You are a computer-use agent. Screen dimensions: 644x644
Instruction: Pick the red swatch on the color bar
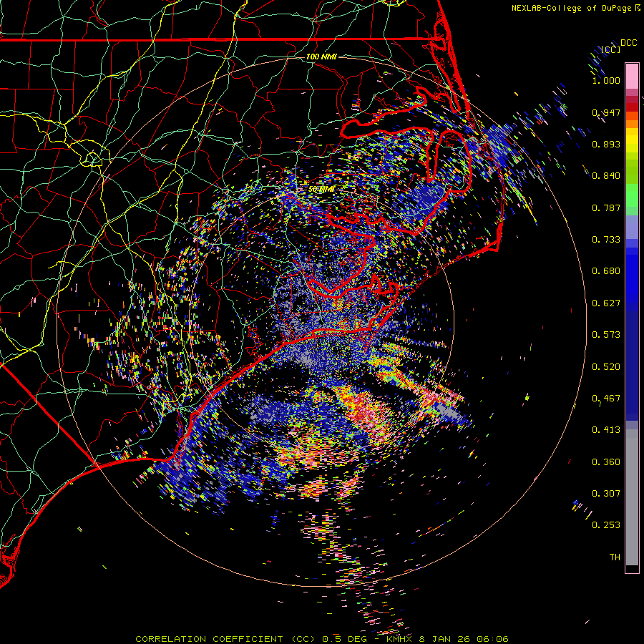(x=632, y=107)
